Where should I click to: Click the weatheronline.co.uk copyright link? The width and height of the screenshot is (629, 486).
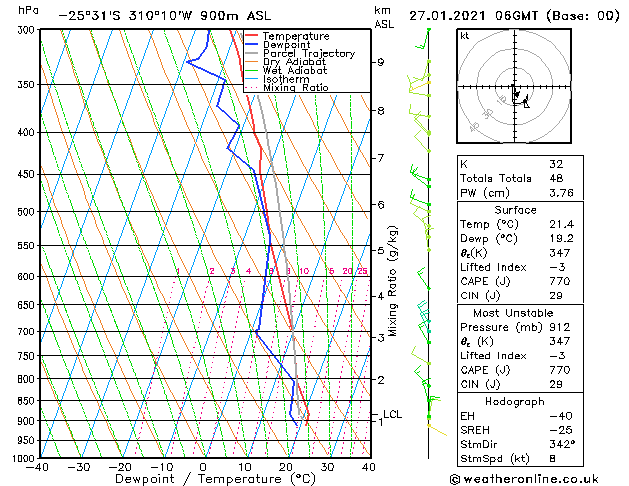[x=524, y=479]
